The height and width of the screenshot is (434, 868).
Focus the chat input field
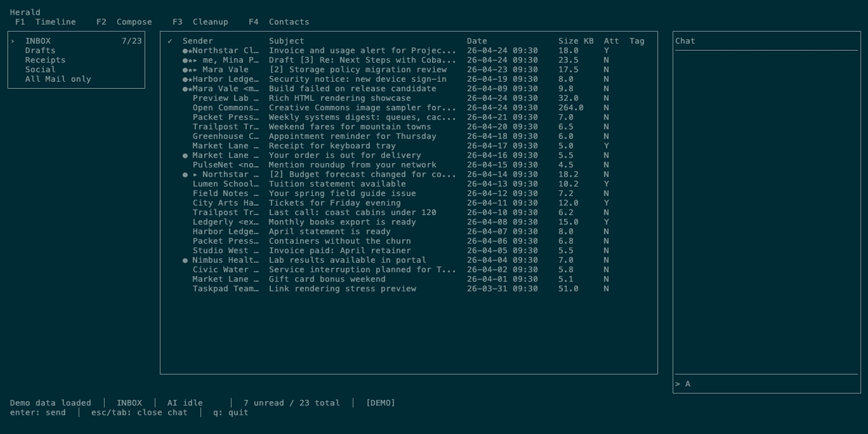point(766,384)
